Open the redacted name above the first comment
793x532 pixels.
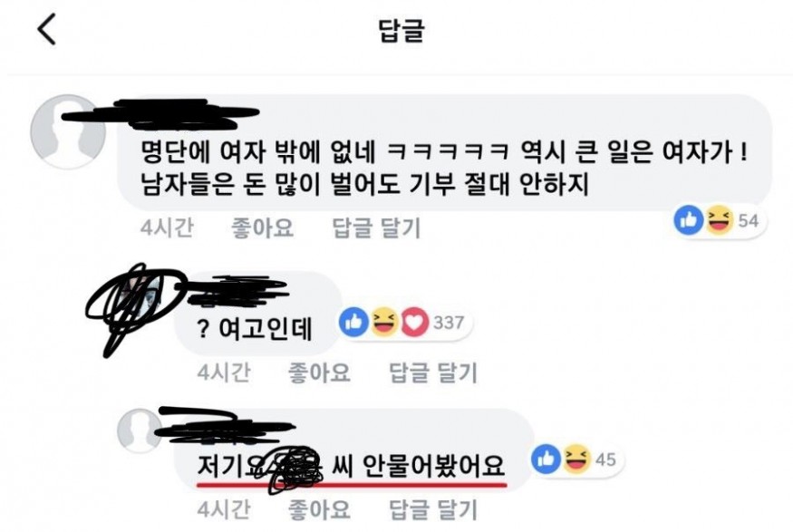tap(160, 114)
